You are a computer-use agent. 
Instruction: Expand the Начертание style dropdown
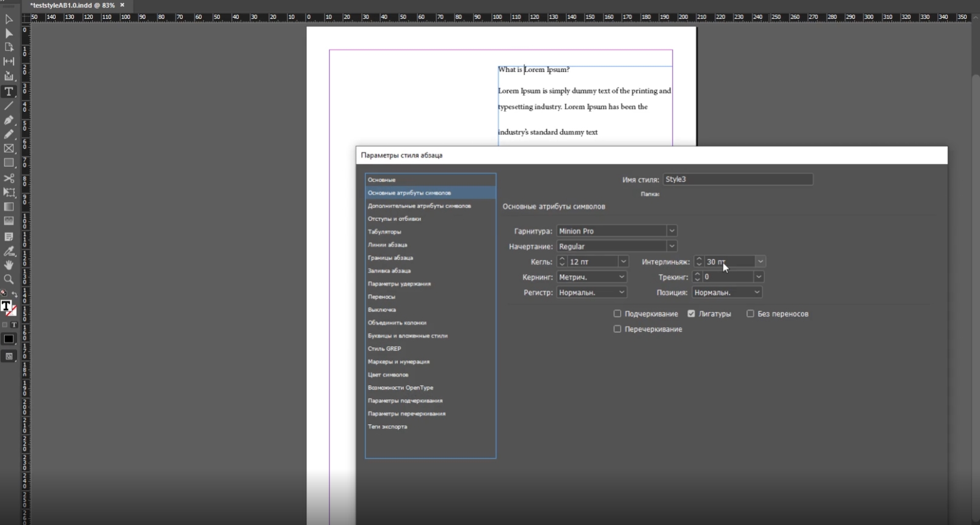tap(671, 246)
